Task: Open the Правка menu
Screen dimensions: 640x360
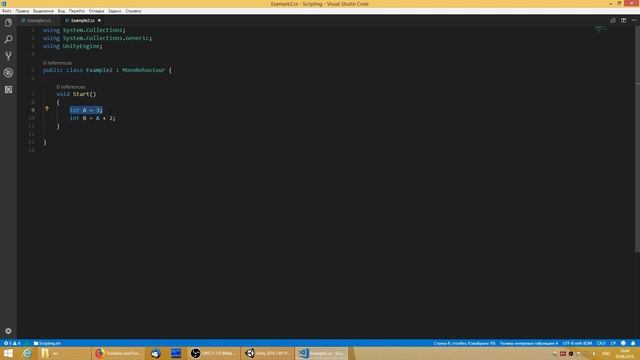Action: [x=22, y=11]
